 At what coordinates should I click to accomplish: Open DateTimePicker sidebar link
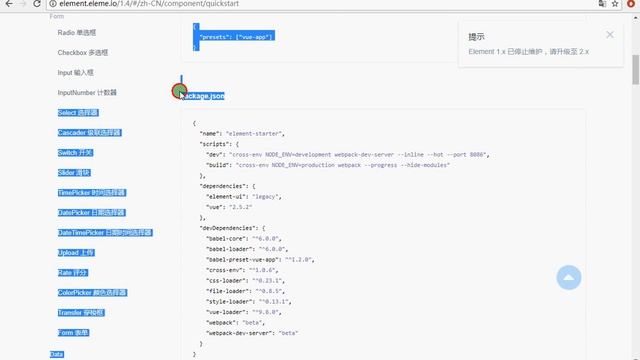(105, 233)
